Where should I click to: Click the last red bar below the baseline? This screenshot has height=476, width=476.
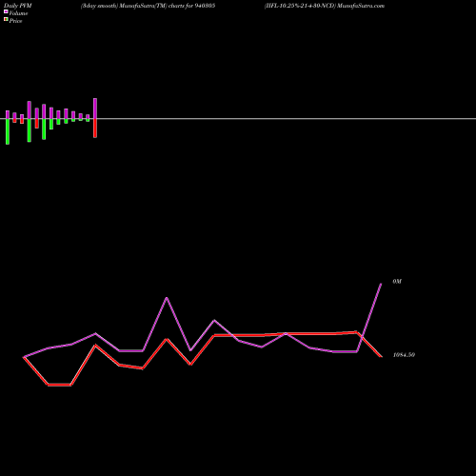pyautogui.click(x=95, y=129)
